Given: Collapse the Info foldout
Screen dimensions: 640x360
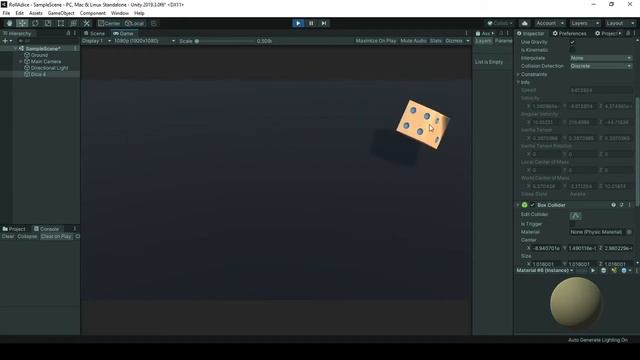Looking at the screenshot, I should (x=518, y=82).
